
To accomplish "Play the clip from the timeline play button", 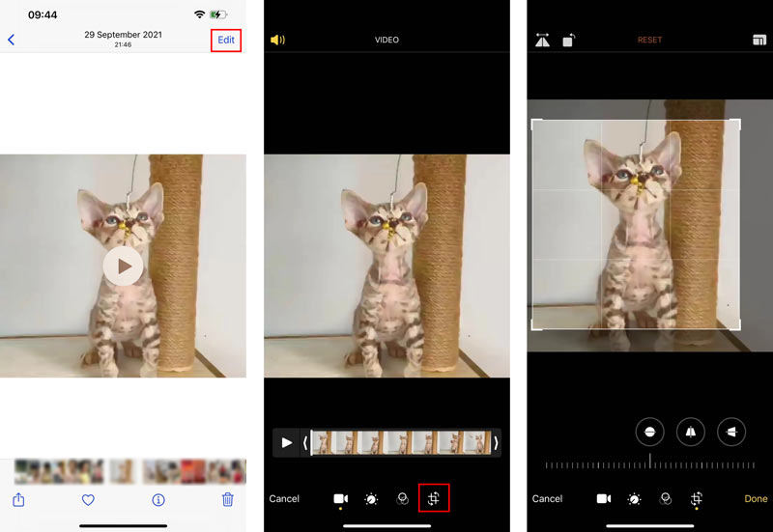I will 286,443.
